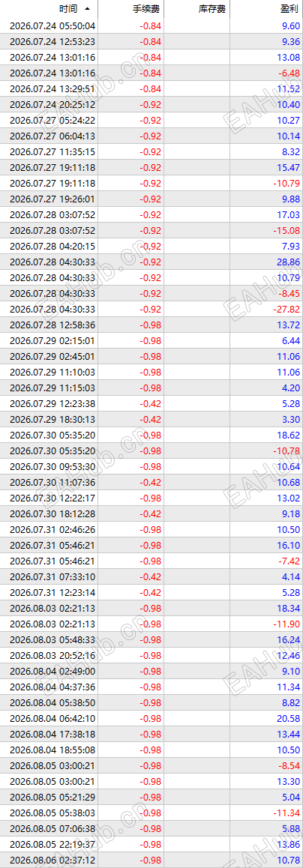The width and height of the screenshot is (303, 868).
Task: Select row dated 2026.08.05 05:21:29
Action: (151, 796)
